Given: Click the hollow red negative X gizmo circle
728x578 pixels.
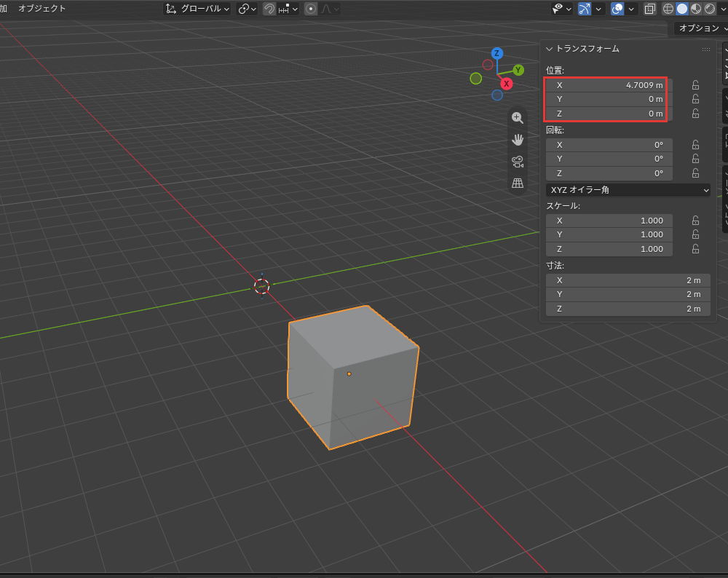Looking at the screenshot, I should coord(488,65).
